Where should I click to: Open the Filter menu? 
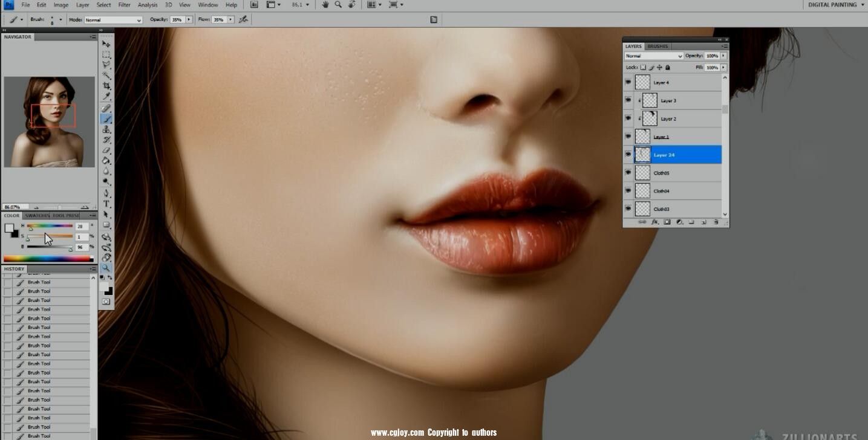124,5
